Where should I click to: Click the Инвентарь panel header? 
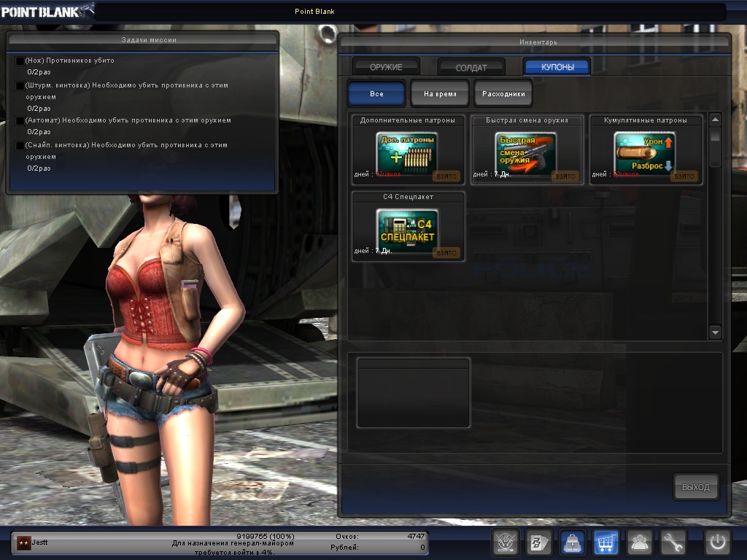(x=535, y=42)
